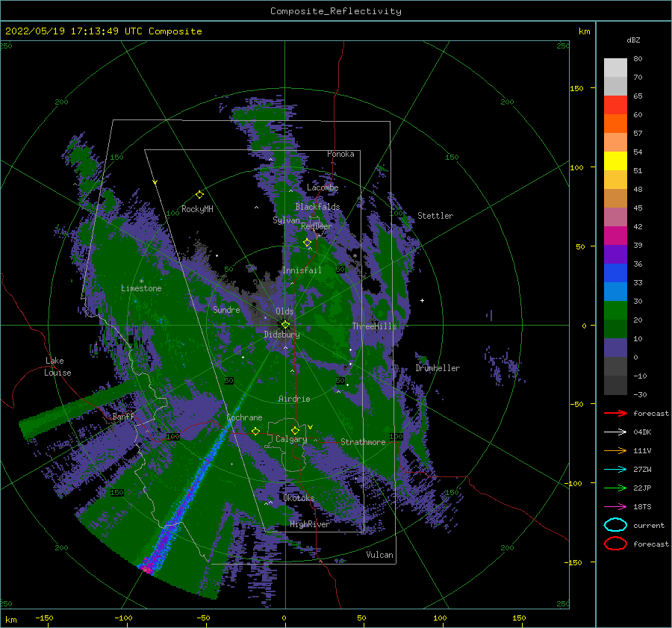The image size is (672, 628).
Task: Click the Blackfalds city label
Action: (317, 207)
